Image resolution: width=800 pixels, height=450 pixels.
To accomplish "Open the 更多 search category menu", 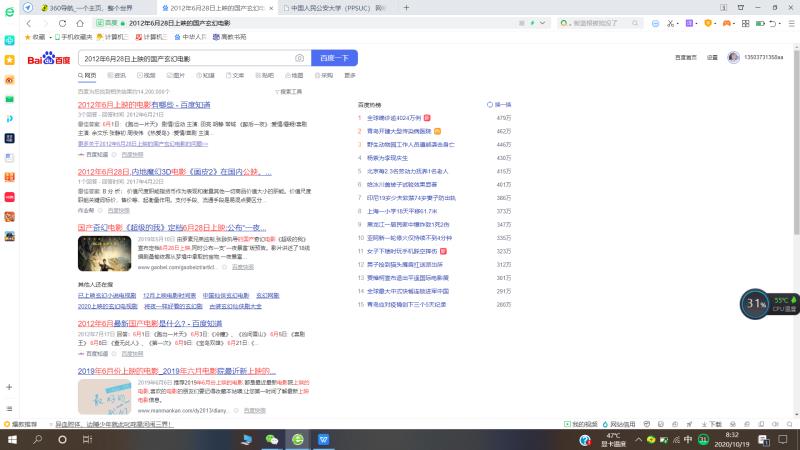I will click(350, 76).
